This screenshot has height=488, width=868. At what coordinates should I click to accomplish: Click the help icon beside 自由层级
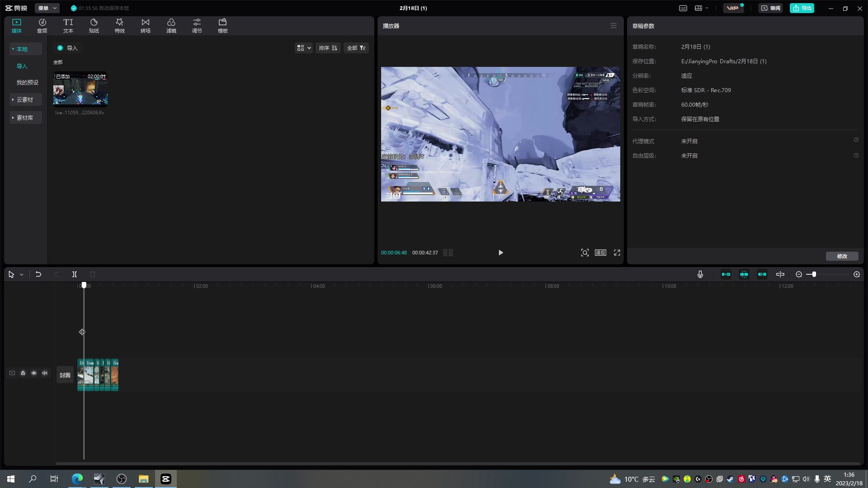pos(856,155)
